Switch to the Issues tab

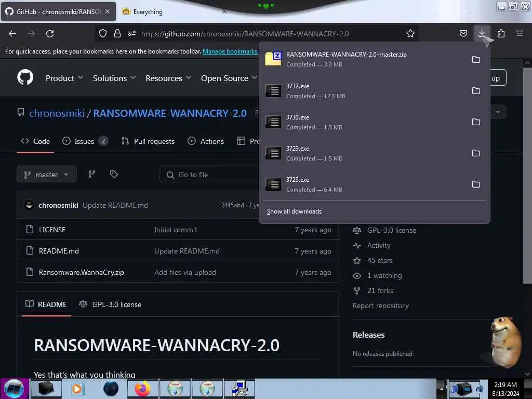click(85, 141)
